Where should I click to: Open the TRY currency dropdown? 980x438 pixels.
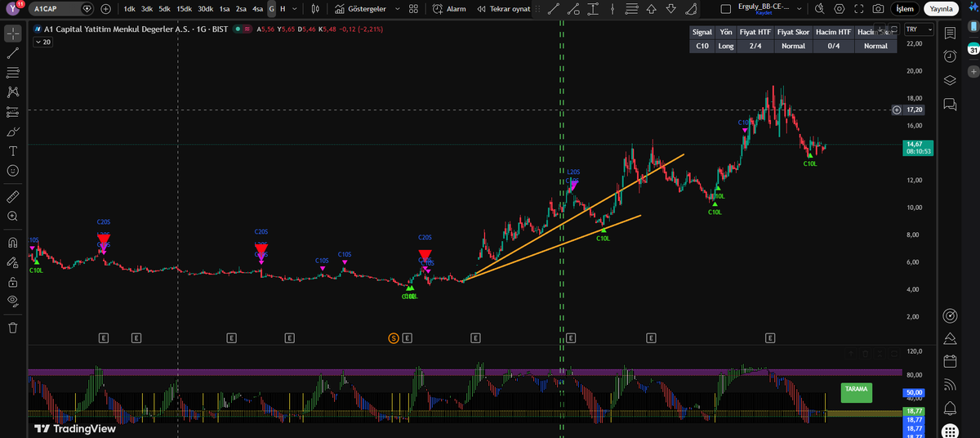[x=919, y=29]
